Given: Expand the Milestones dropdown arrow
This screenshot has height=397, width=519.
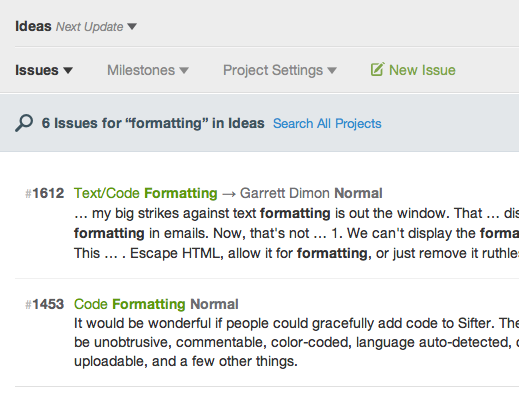Looking at the screenshot, I should point(184,71).
